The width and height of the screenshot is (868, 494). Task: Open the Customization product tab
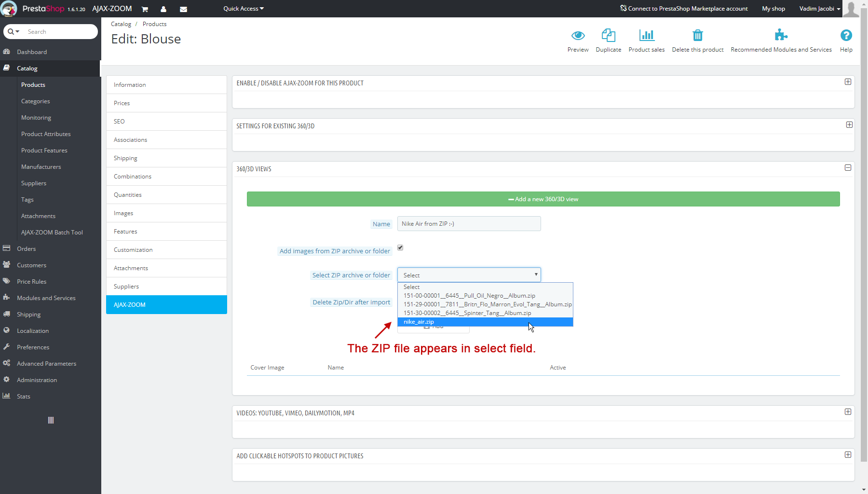166,250
